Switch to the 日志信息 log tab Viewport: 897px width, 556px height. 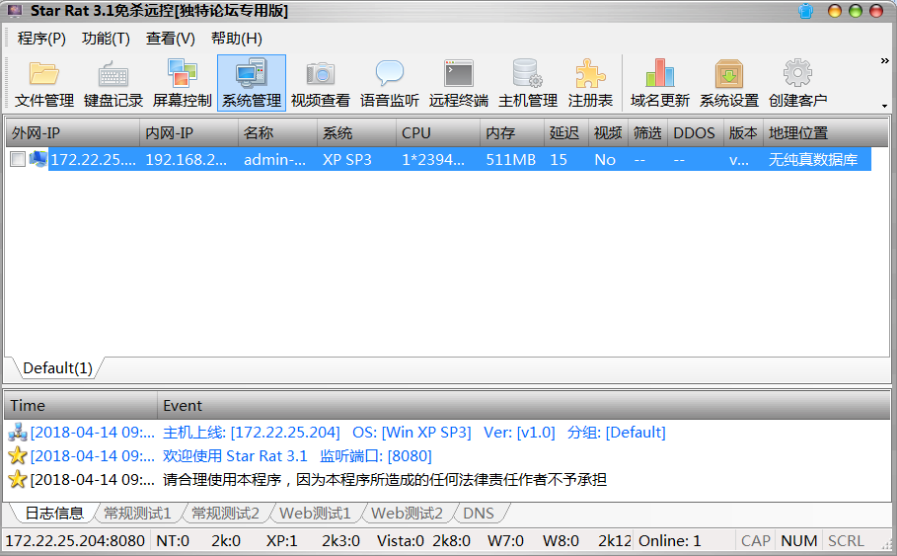[54, 513]
